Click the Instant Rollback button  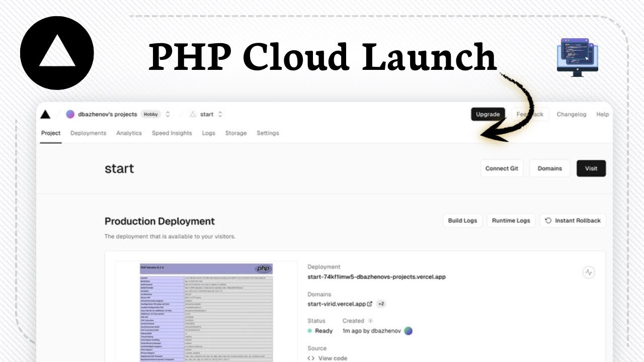pyautogui.click(x=573, y=220)
